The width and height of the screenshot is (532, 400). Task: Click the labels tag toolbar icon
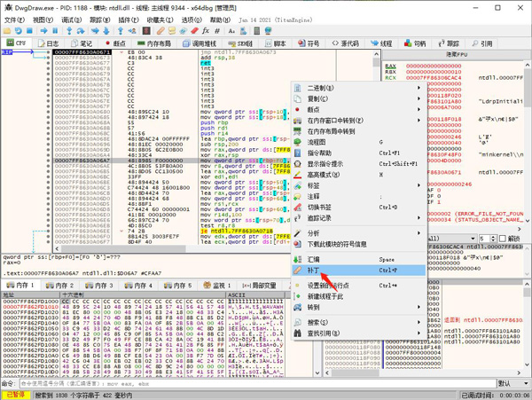click(184, 31)
